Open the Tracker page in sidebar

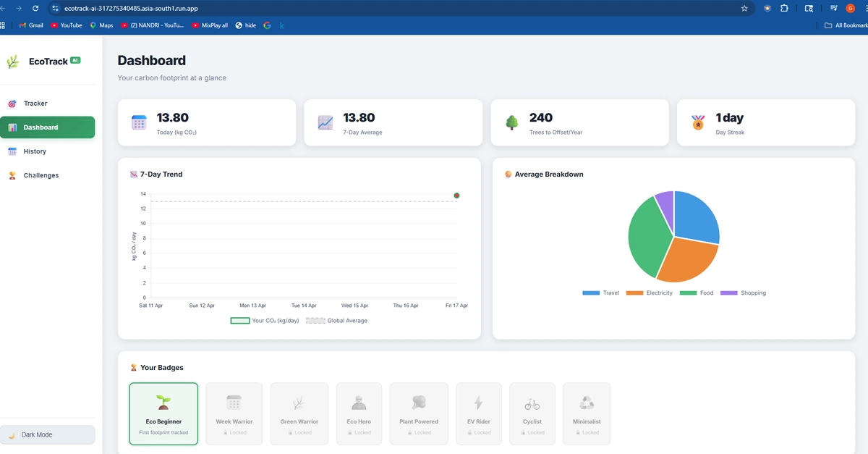[35, 104]
